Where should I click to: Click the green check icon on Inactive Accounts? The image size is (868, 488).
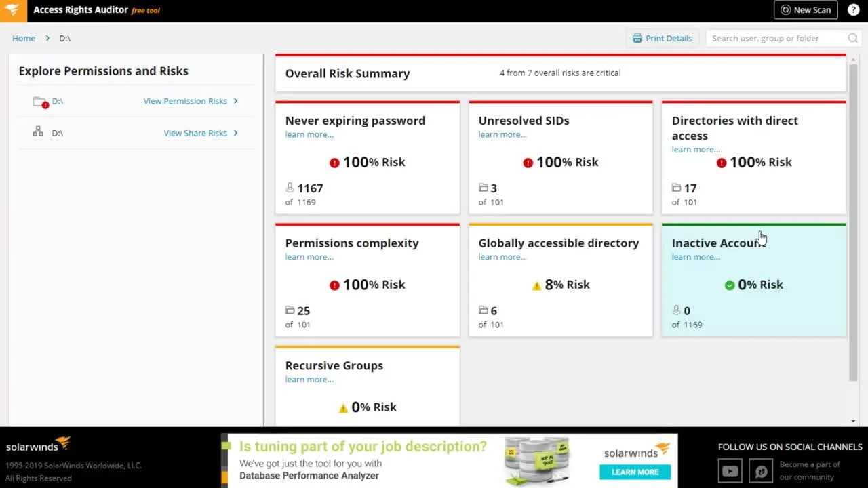click(x=730, y=285)
